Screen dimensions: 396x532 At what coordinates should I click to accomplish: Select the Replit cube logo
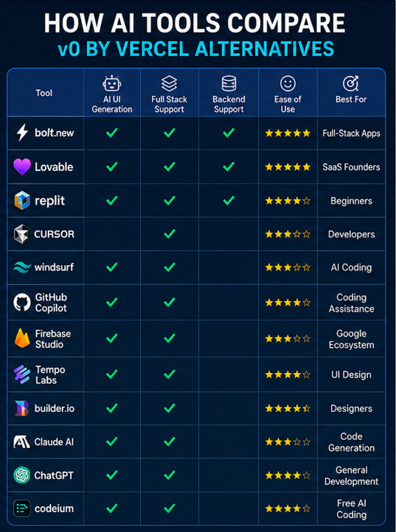[22, 200]
